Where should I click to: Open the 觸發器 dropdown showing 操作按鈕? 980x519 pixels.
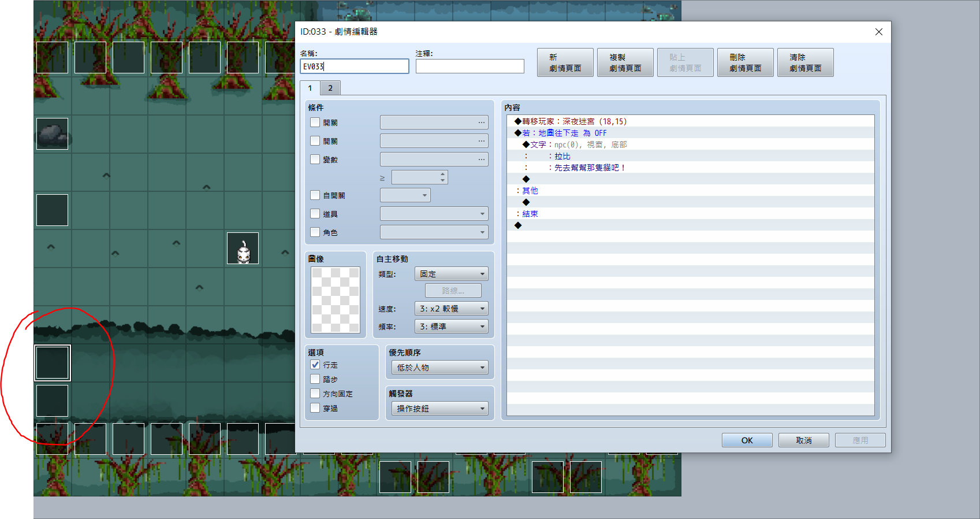coord(440,409)
